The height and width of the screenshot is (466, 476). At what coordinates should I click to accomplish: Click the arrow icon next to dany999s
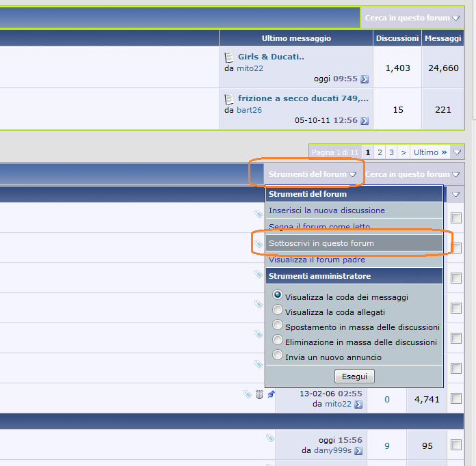[358, 451]
